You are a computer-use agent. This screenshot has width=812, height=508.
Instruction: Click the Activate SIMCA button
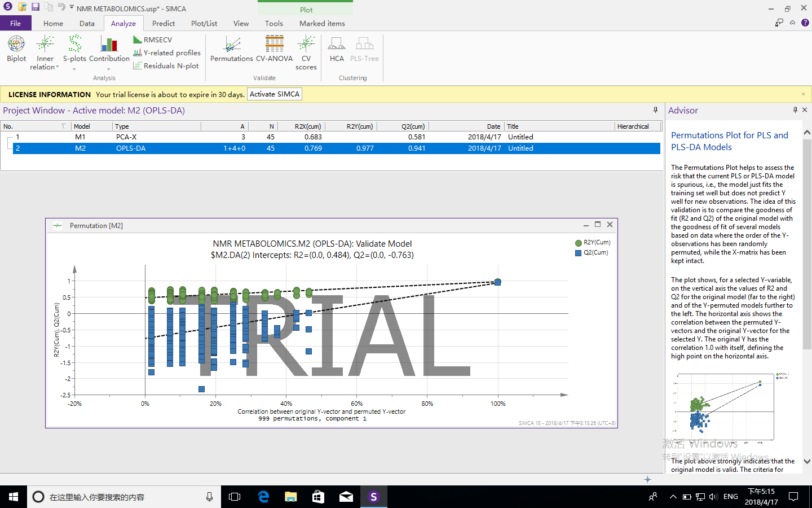pyautogui.click(x=275, y=94)
